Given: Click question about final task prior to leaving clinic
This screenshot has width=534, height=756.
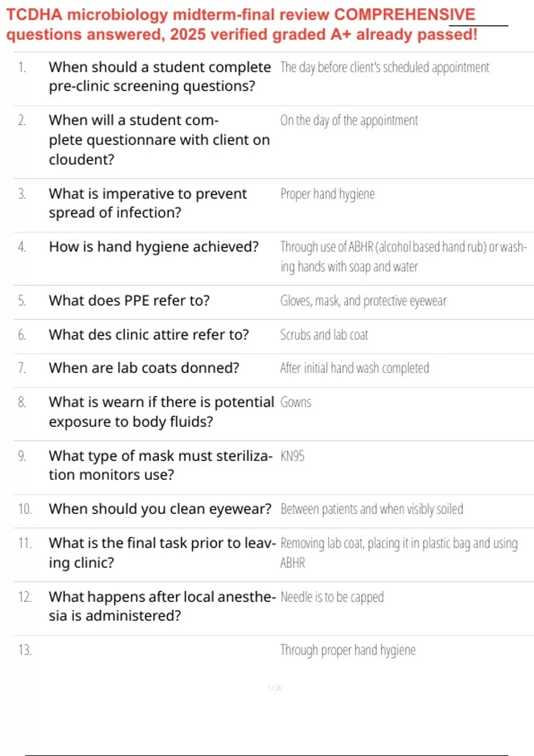Looking at the screenshot, I should pyautogui.click(x=162, y=553).
